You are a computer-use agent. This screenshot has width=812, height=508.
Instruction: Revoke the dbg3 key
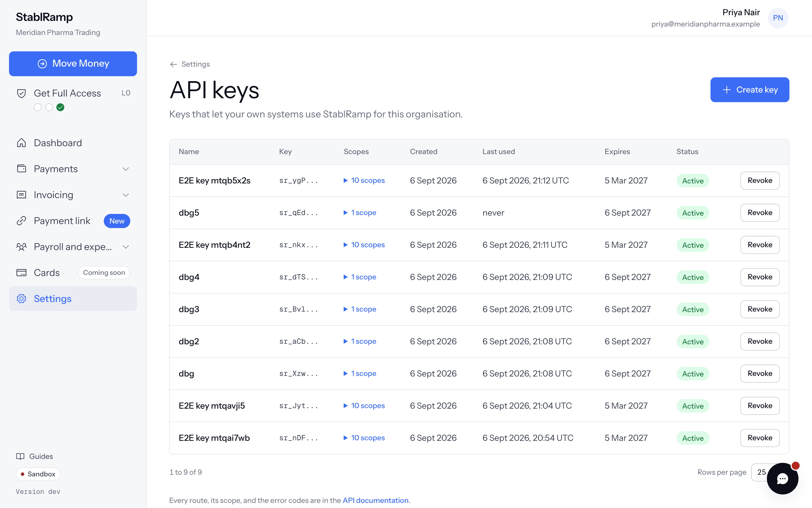tap(760, 309)
